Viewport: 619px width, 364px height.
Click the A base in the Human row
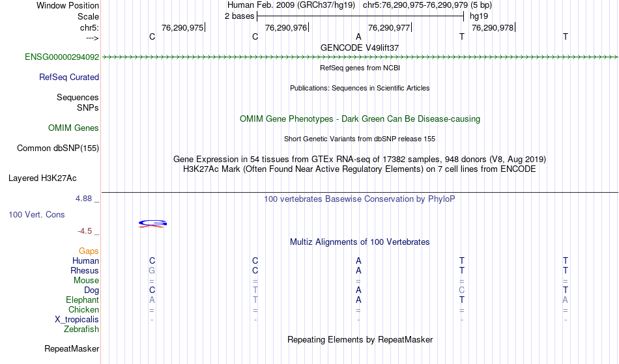tap(358, 261)
